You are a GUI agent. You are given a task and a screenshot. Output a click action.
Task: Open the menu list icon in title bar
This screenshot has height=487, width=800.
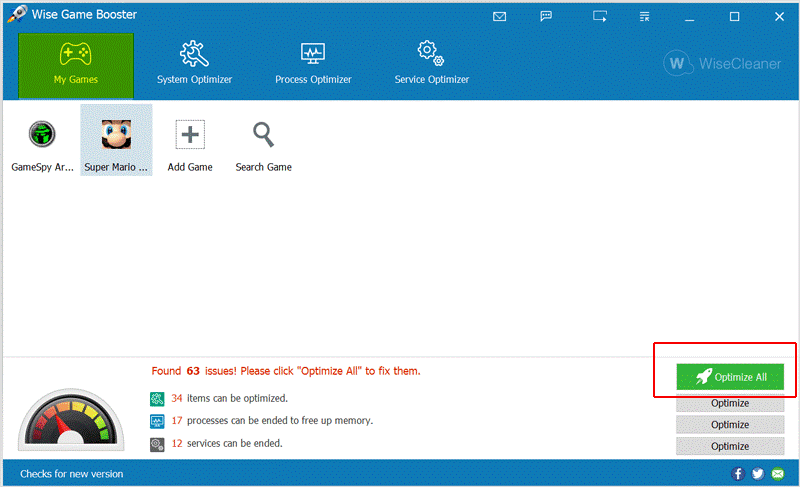pos(645,17)
